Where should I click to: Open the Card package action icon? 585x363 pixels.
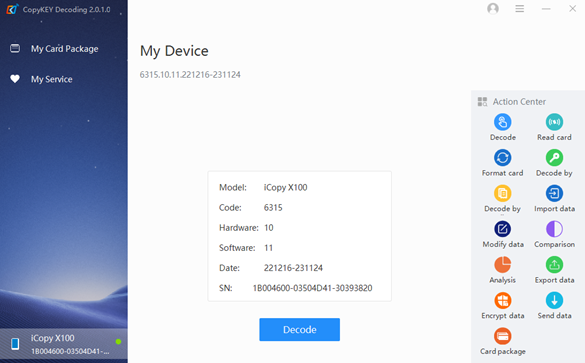click(x=503, y=336)
